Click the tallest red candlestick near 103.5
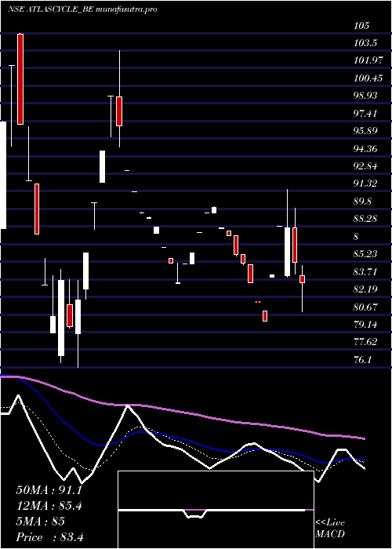The image size is (392, 549). (20, 79)
